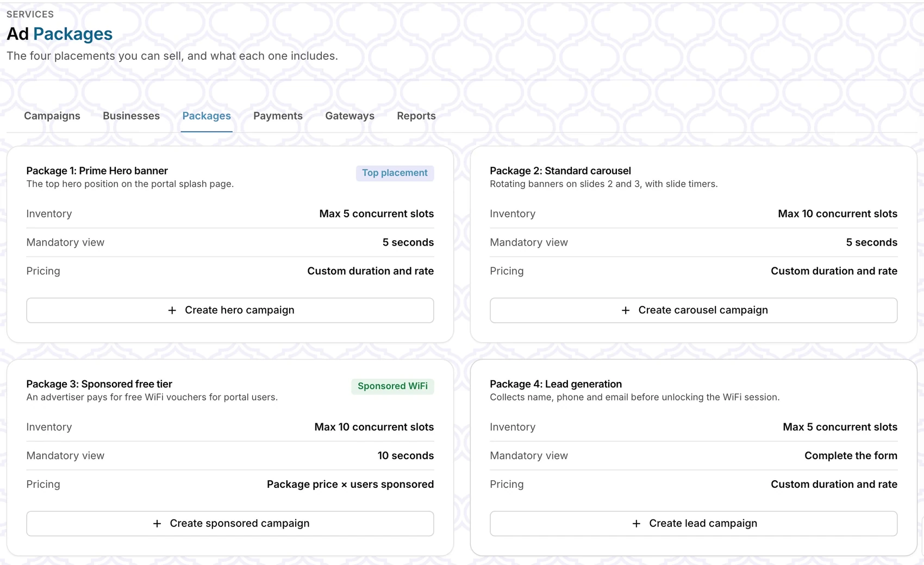View the Reports tab
The height and width of the screenshot is (565, 924).
pos(416,116)
